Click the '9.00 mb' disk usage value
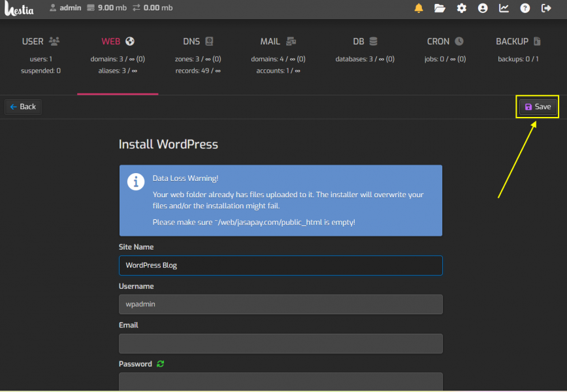The height and width of the screenshot is (392, 567). pyautogui.click(x=112, y=8)
